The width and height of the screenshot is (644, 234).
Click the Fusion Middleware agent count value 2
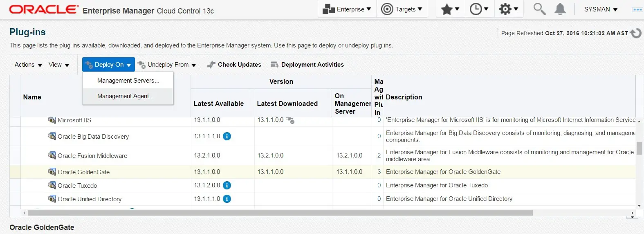pos(379,155)
